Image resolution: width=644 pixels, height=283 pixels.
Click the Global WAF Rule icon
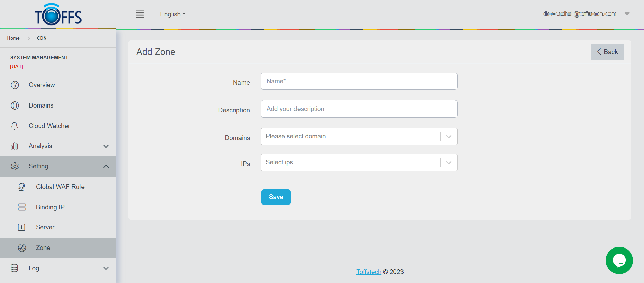(22, 187)
